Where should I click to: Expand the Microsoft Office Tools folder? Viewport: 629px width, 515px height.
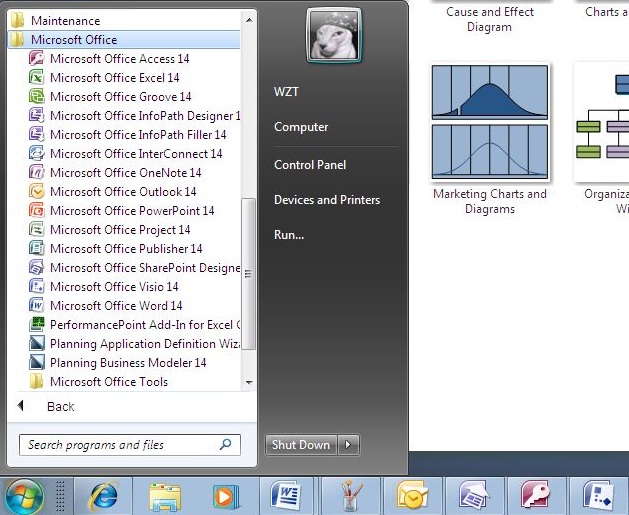[x=108, y=382]
